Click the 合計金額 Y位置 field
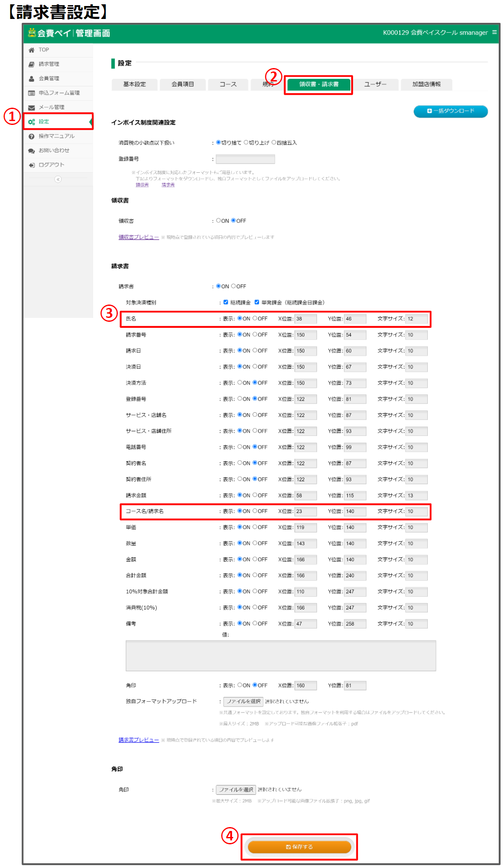 pyautogui.click(x=355, y=576)
